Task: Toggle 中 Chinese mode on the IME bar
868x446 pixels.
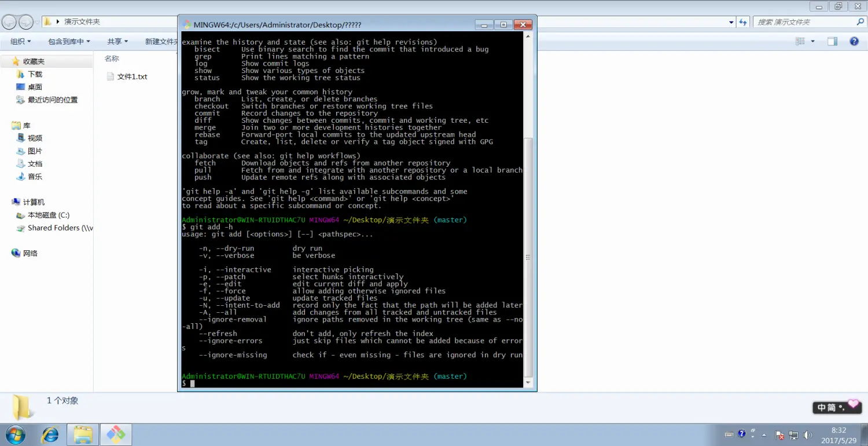Action: coord(822,408)
